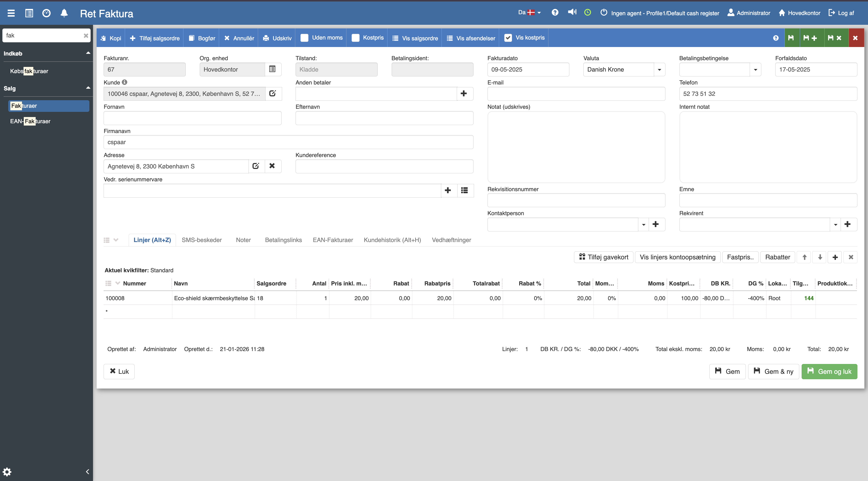This screenshot has width=868, height=481.
Task: Switch to Kundehistorik tab
Action: (392, 240)
